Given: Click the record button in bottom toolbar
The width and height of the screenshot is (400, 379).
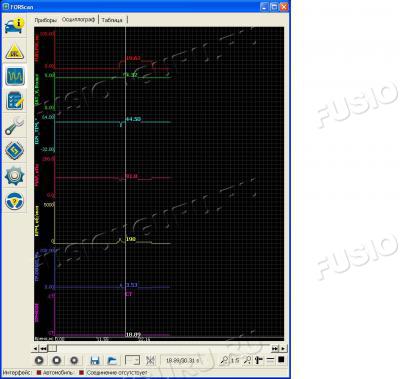Looking at the screenshot, I should point(74,360).
